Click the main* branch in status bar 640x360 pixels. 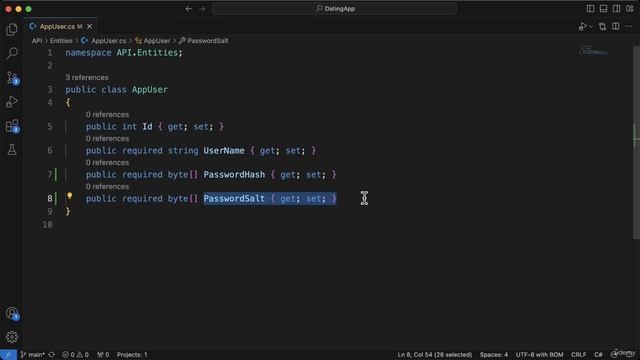click(x=33, y=355)
